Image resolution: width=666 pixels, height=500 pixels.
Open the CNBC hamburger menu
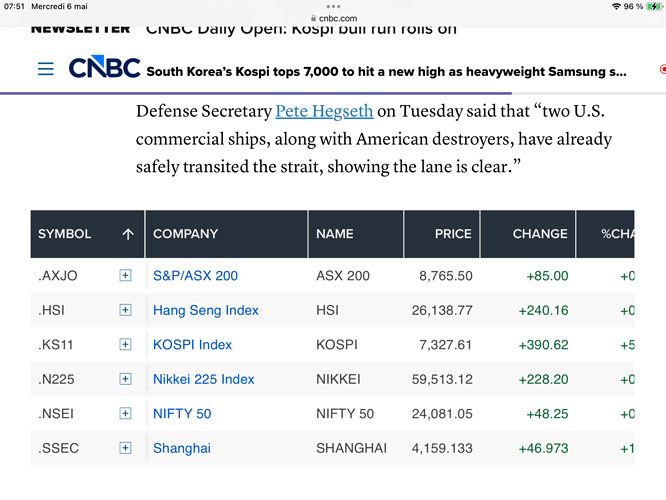coord(45,68)
